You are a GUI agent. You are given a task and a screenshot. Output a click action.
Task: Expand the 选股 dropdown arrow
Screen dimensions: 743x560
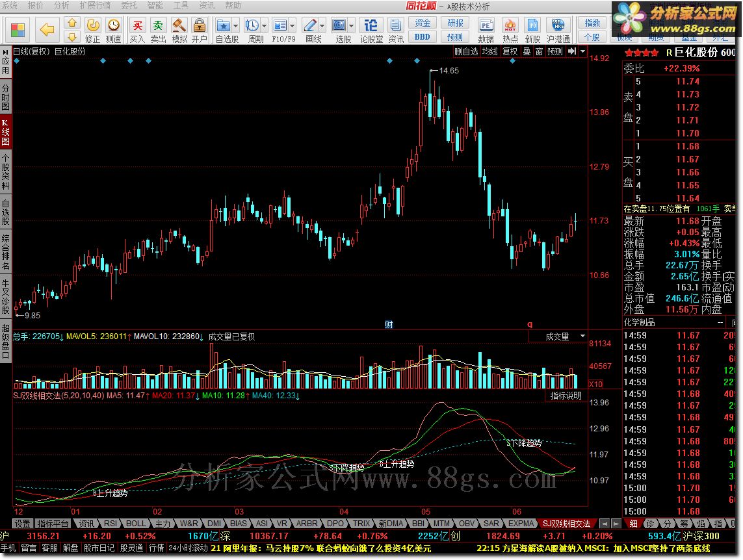pos(351,25)
